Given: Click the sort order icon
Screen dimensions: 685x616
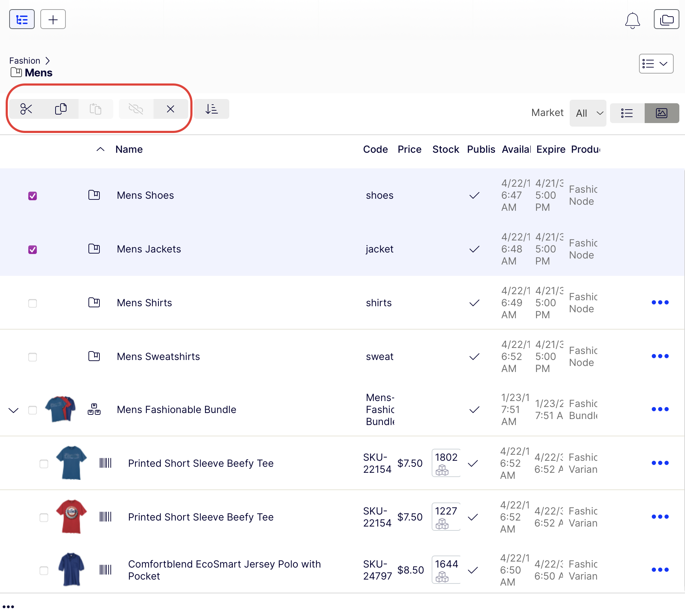Looking at the screenshot, I should pos(212,109).
